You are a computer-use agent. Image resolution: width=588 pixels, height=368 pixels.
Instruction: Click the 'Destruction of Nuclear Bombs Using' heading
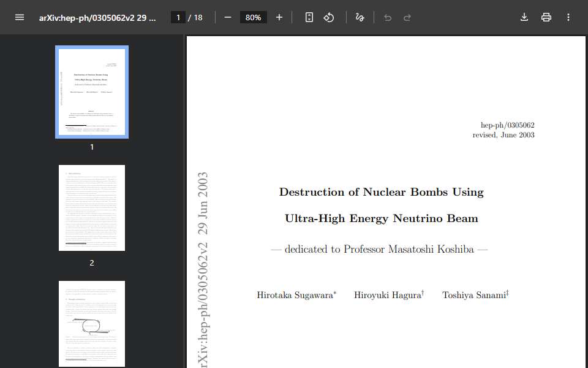pos(382,192)
